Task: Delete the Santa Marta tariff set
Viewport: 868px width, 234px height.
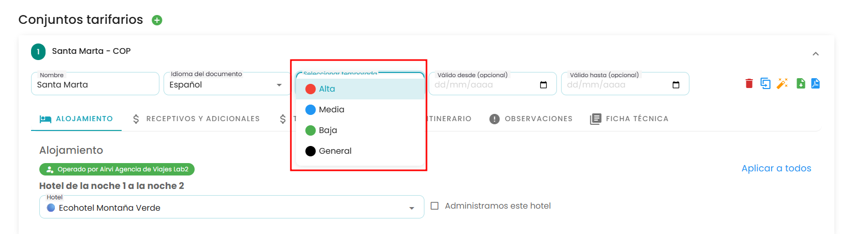Action: click(749, 83)
